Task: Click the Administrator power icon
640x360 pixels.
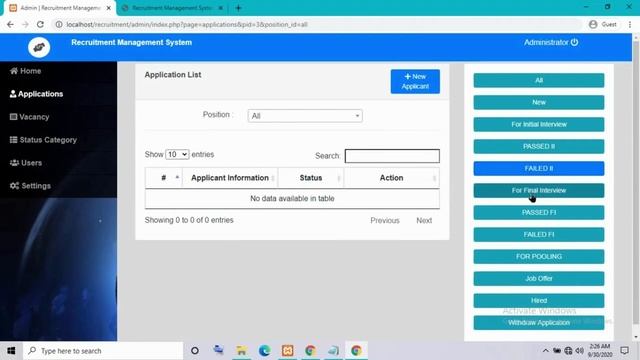Action: (x=574, y=42)
